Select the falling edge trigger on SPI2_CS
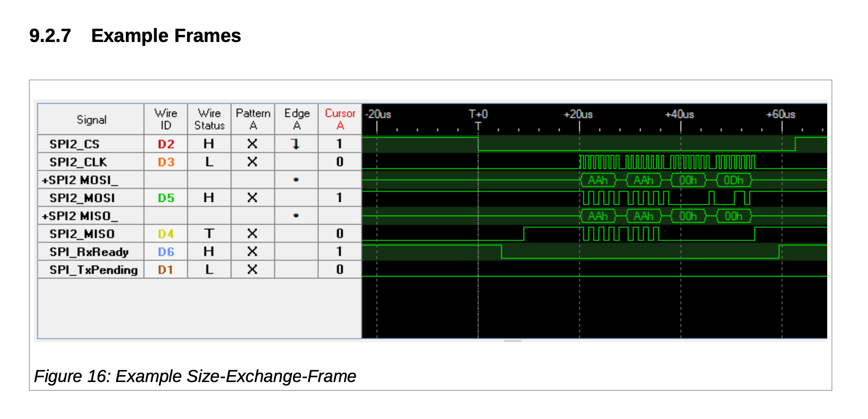868x419 pixels. coord(296,144)
